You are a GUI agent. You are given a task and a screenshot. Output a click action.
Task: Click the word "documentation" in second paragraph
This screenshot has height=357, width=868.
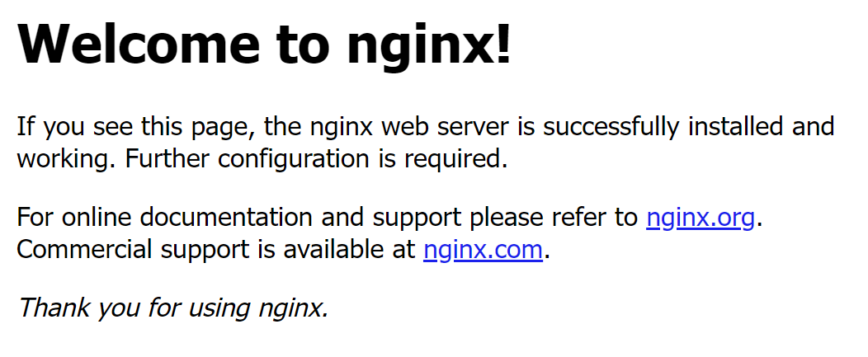pos(226,217)
